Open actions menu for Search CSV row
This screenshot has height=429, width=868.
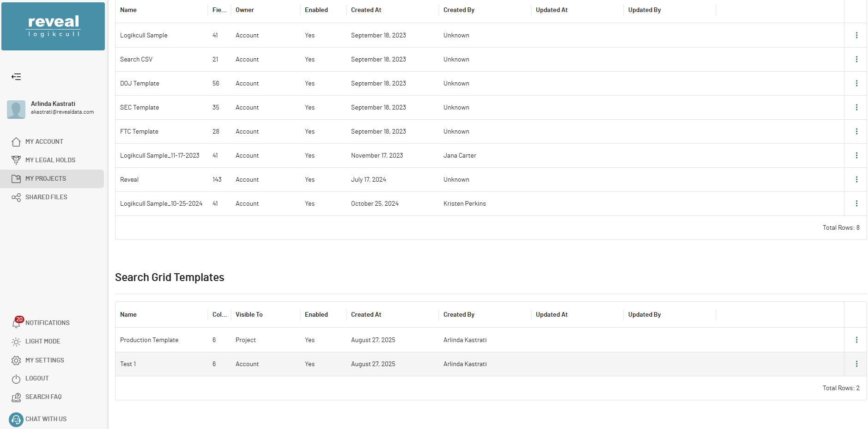coord(856,59)
